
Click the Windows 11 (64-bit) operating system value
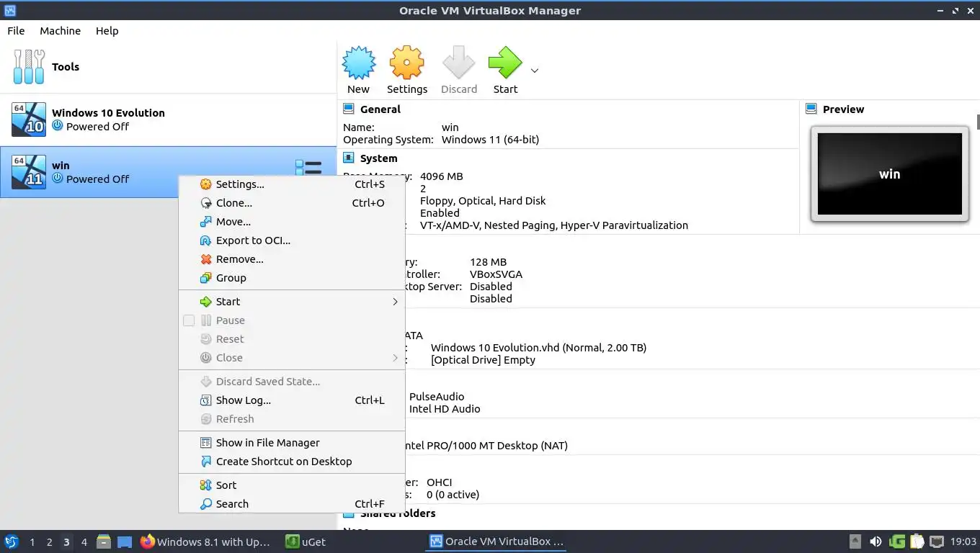pyautogui.click(x=490, y=140)
